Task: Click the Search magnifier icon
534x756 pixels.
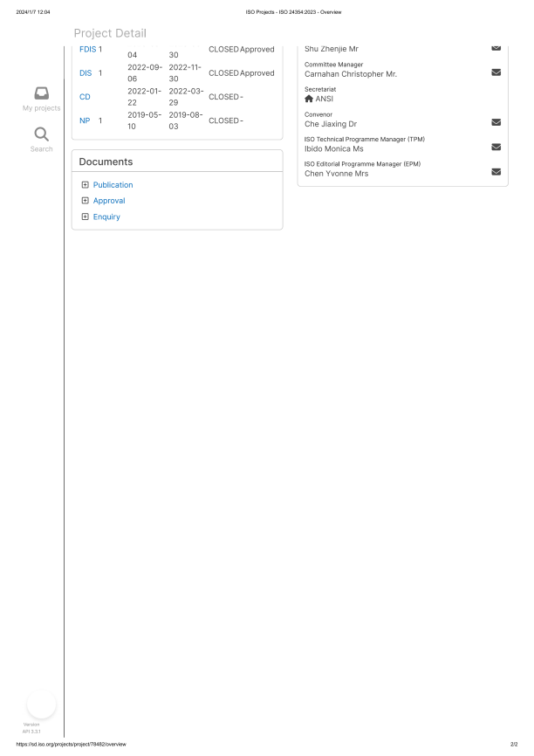Action: [41, 134]
